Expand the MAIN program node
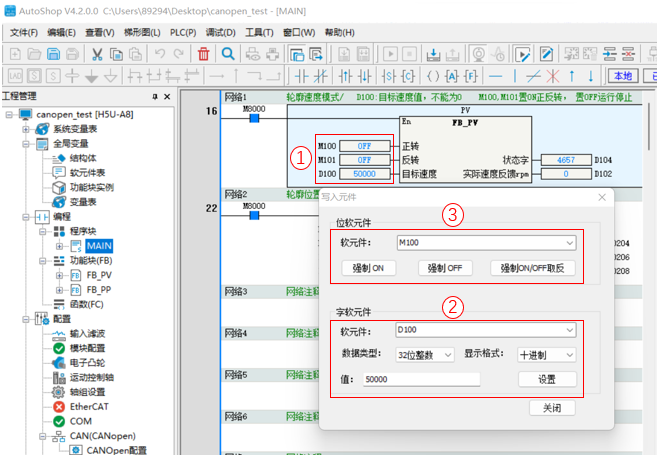 [59, 246]
